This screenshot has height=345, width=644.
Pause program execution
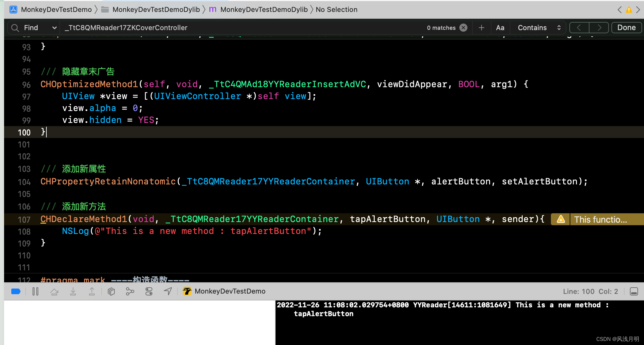point(35,291)
